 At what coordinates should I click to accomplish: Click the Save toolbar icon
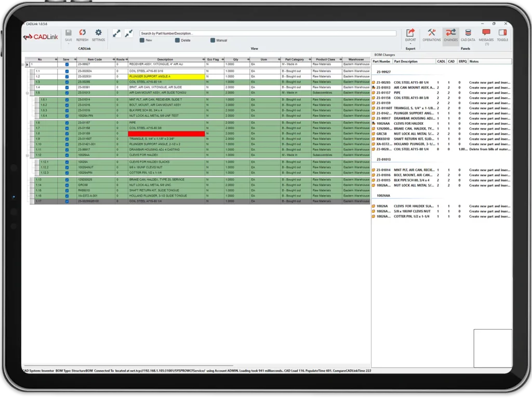68,33
